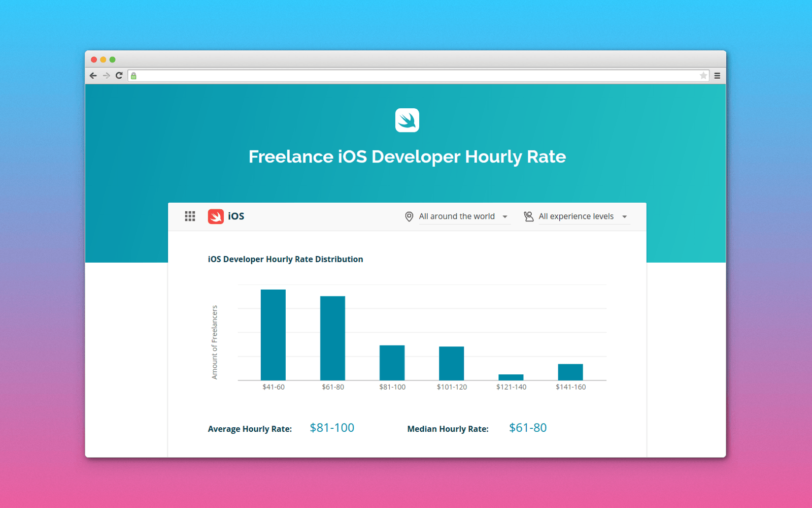The image size is (812, 508).
Task: Click the 'Amount of Freelancers' axis label
Action: (x=214, y=342)
